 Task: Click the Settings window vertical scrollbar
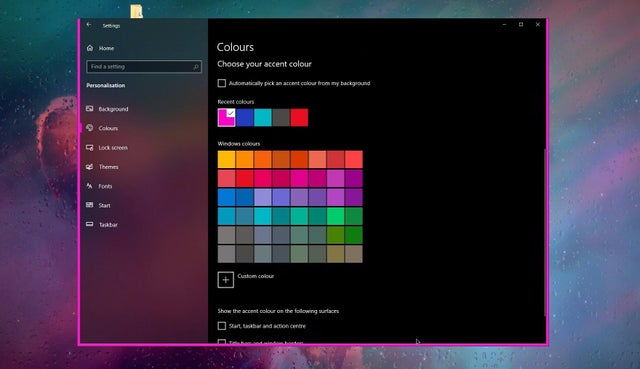tap(544, 233)
